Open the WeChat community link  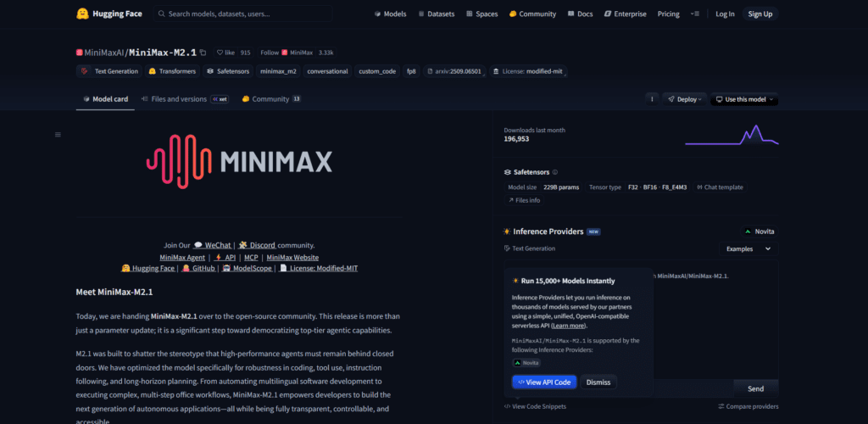212,245
